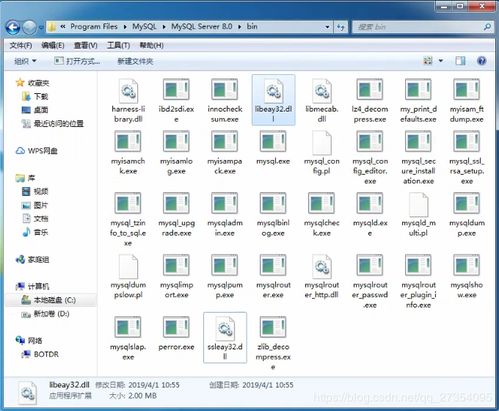Select the my_print_defaults.exe file icon
Screen dimensions: 499x411
click(418, 90)
